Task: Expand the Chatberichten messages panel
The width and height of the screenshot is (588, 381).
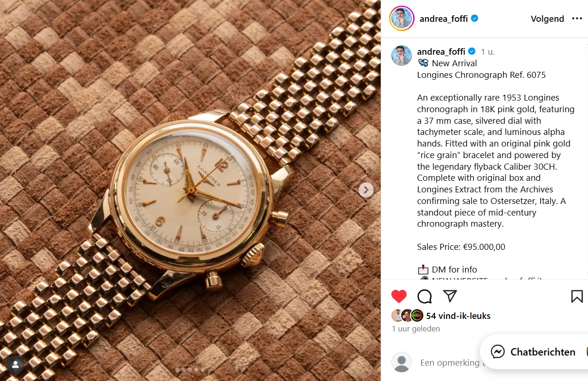Action: 534,352
